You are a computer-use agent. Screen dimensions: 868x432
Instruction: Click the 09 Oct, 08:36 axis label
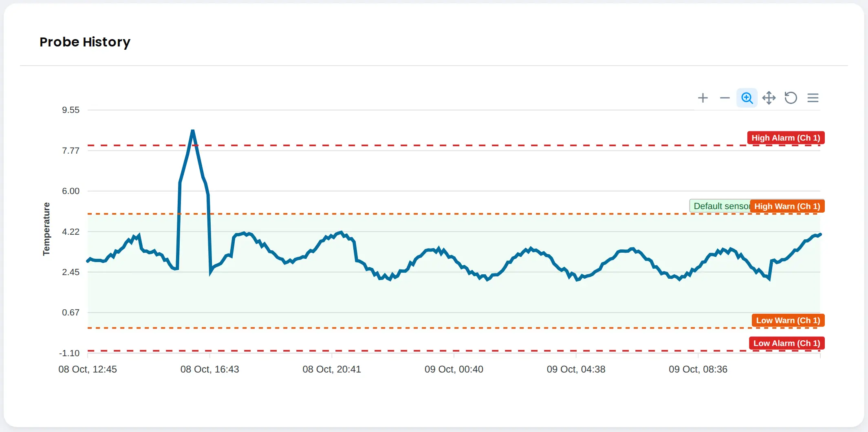698,369
